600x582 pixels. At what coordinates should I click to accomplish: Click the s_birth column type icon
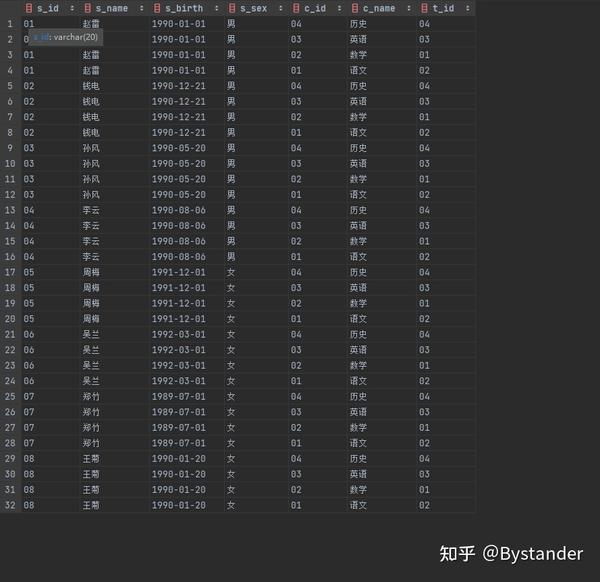pos(157,8)
